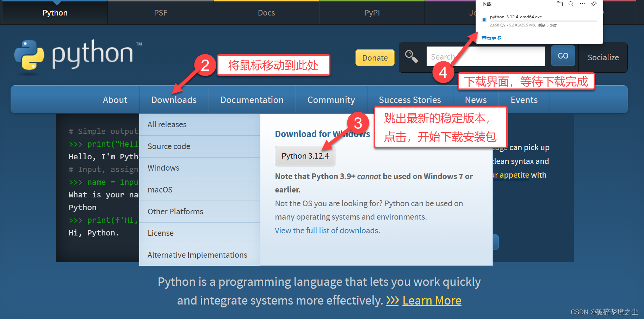Click '下载' title in downloads popup

(x=487, y=4)
